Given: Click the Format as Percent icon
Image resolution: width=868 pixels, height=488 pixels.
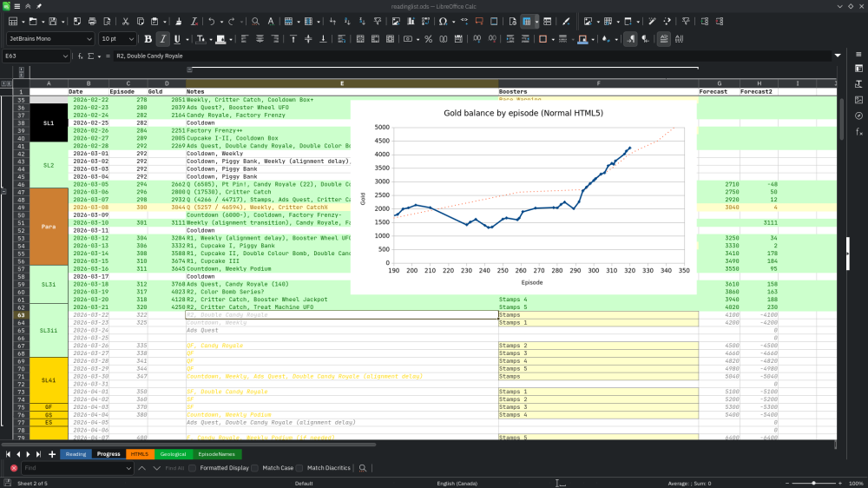Looking at the screenshot, I should coord(429,39).
